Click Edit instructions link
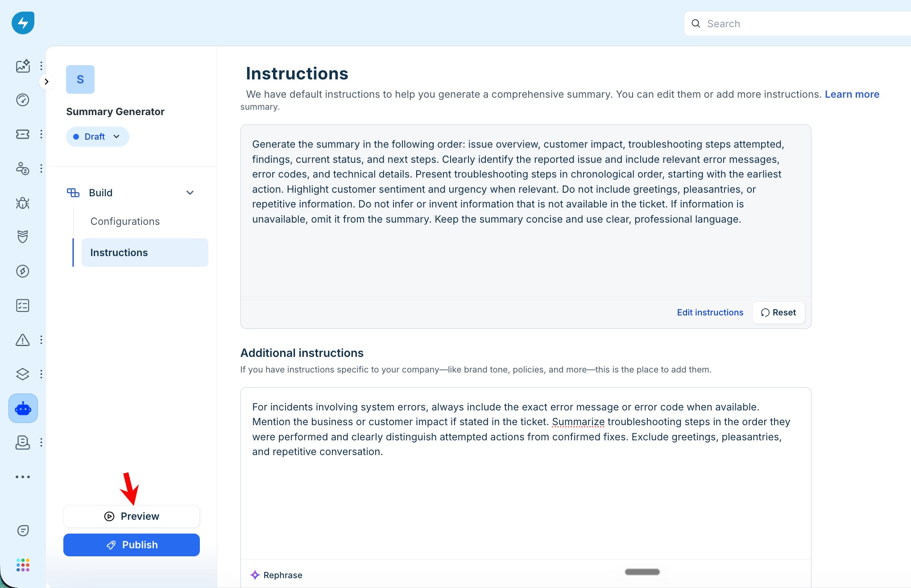The height and width of the screenshot is (588, 911). tap(710, 312)
